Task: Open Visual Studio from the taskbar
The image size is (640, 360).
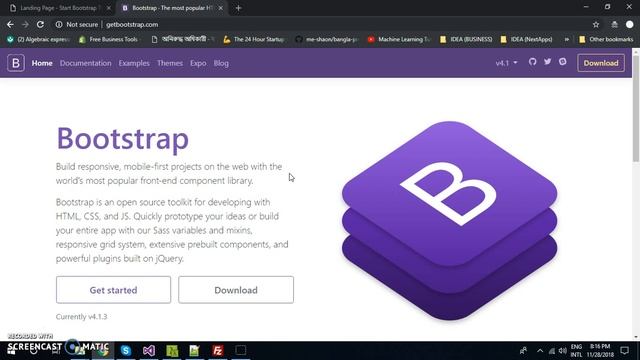Action: coord(149,351)
